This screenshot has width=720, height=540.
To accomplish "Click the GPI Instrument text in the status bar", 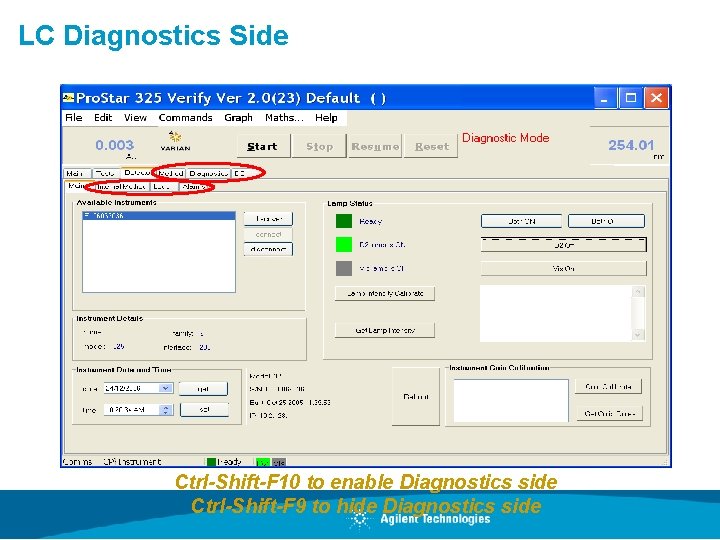I will 132,462.
